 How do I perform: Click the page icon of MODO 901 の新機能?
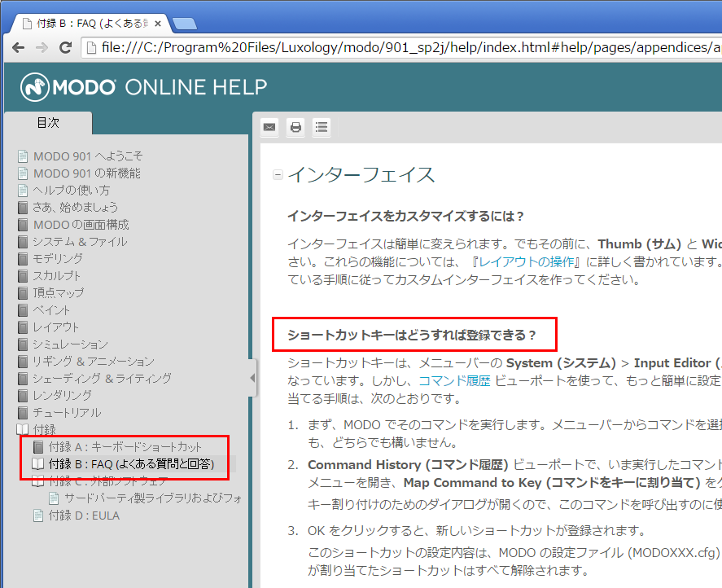(23, 173)
